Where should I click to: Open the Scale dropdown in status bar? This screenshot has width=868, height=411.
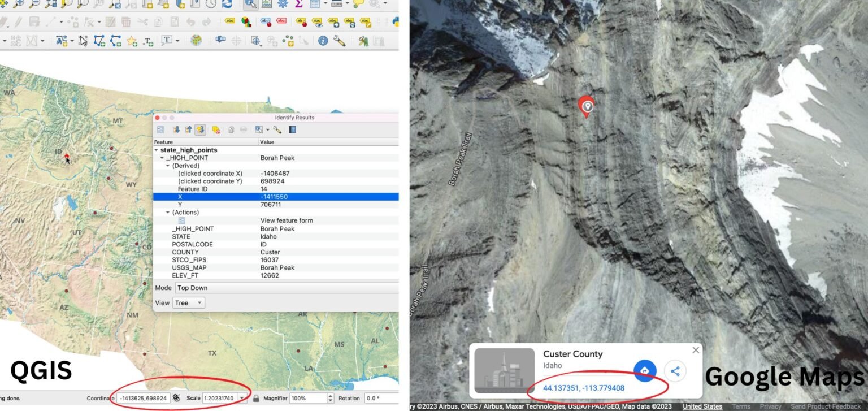(x=242, y=398)
